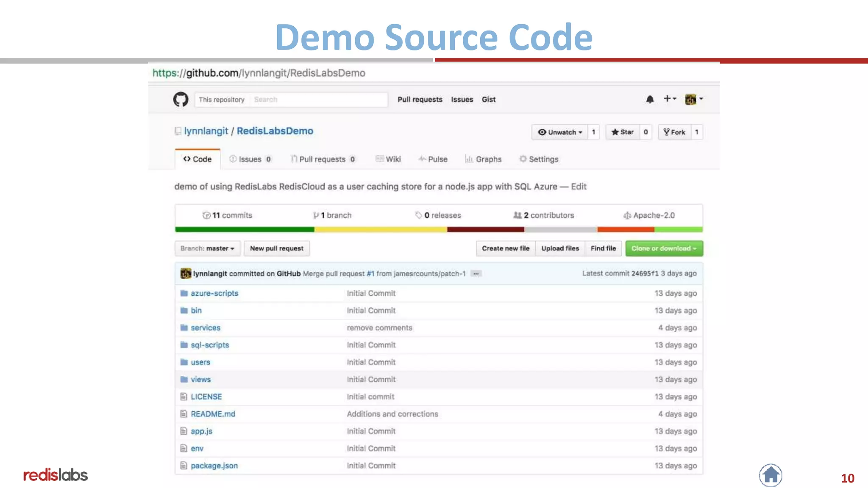Viewport: 868px width, 488px height.
Task: Open Pull requests in top navigation
Action: 420,100
